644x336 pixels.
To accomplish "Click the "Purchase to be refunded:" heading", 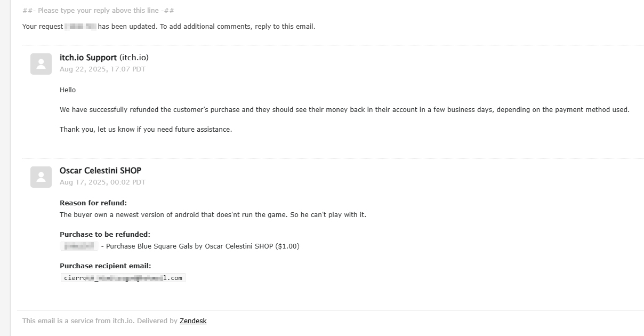I will click(105, 235).
